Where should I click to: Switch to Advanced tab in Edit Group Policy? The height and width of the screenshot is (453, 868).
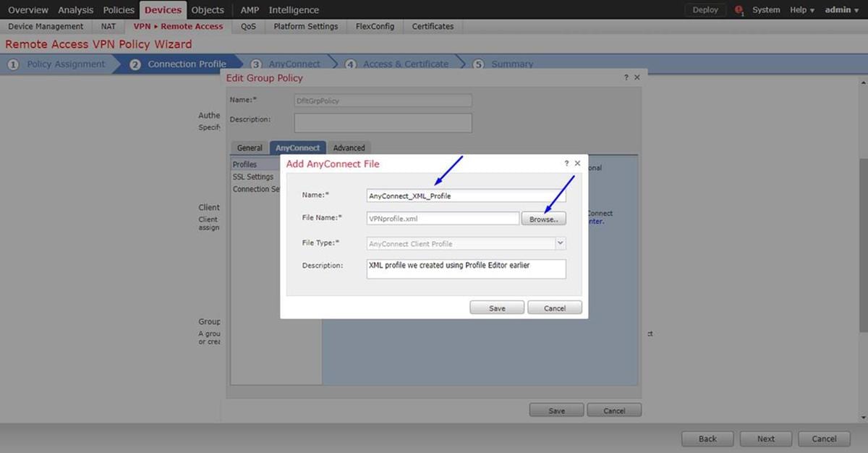click(x=349, y=148)
